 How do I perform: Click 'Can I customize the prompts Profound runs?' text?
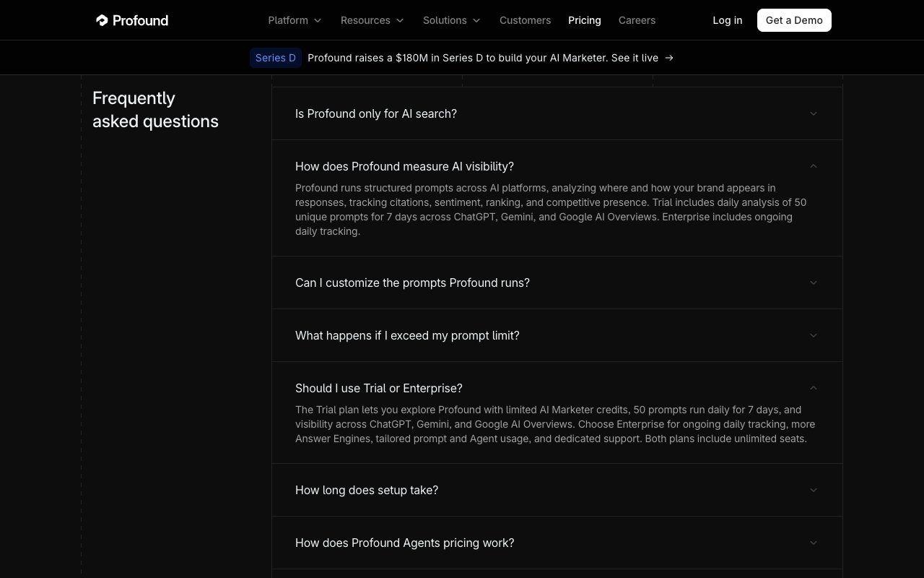click(x=412, y=282)
